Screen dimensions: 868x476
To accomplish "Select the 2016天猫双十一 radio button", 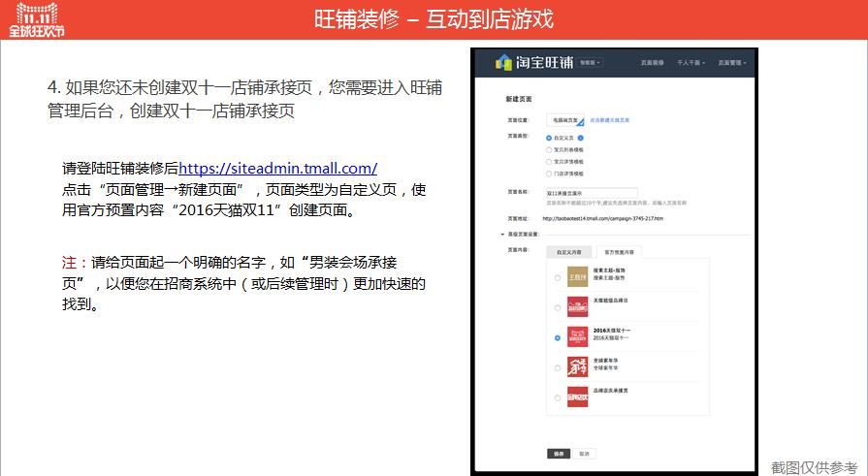I will coord(558,337).
